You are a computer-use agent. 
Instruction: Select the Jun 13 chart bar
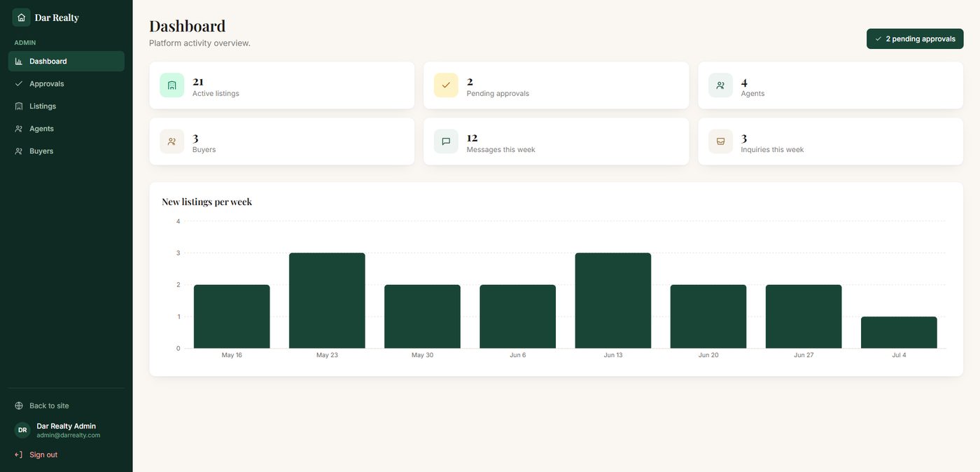pyautogui.click(x=613, y=300)
